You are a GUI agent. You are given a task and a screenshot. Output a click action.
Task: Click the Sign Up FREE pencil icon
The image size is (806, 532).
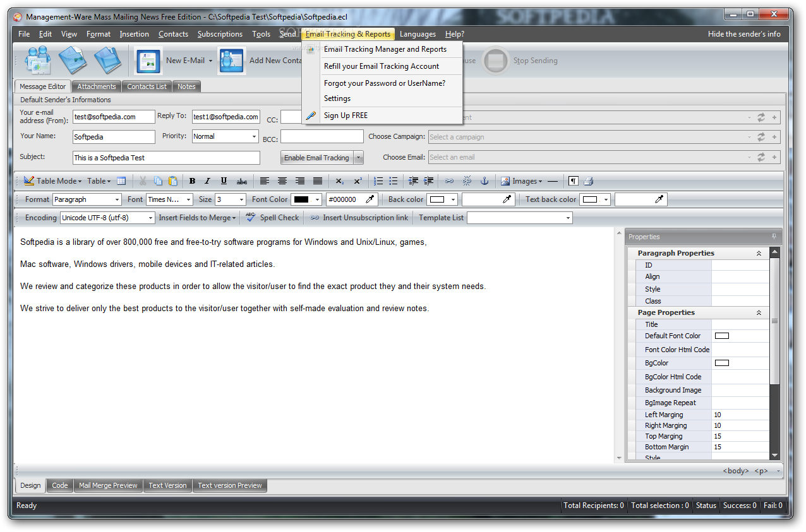click(x=311, y=115)
